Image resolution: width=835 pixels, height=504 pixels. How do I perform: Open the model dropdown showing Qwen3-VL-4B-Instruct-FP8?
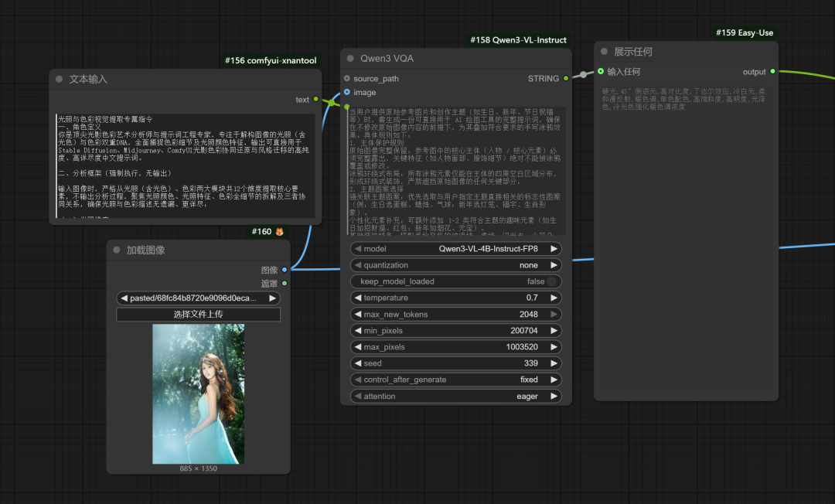click(x=456, y=249)
